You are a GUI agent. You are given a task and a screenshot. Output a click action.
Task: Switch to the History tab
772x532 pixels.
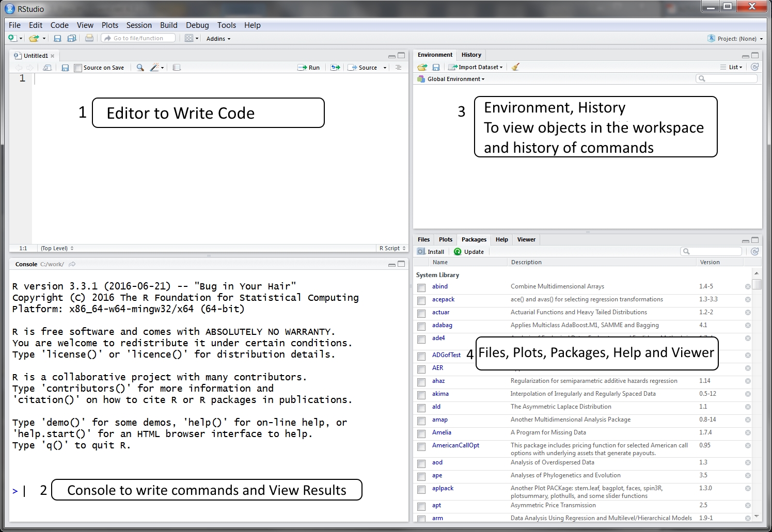click(x=471, y=55)
